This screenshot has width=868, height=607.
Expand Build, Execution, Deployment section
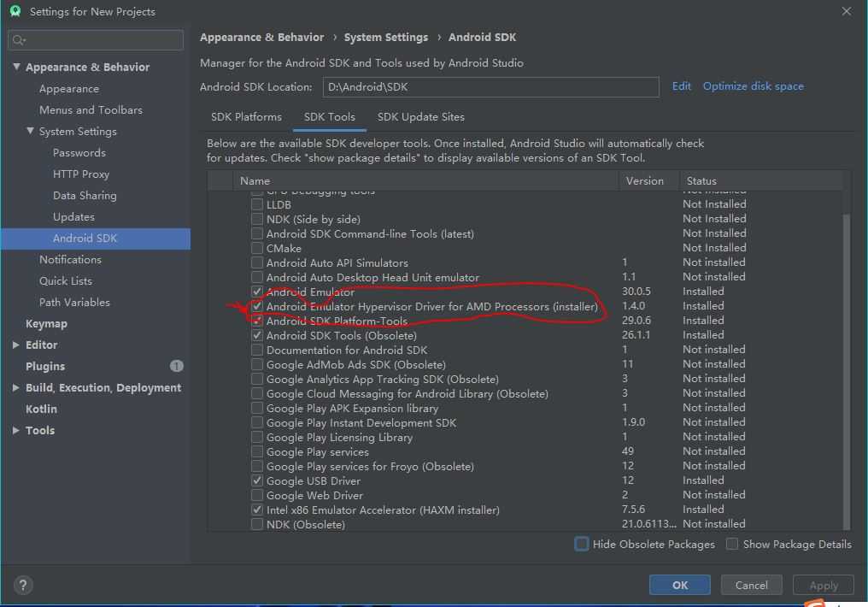[x=16, y=387]
